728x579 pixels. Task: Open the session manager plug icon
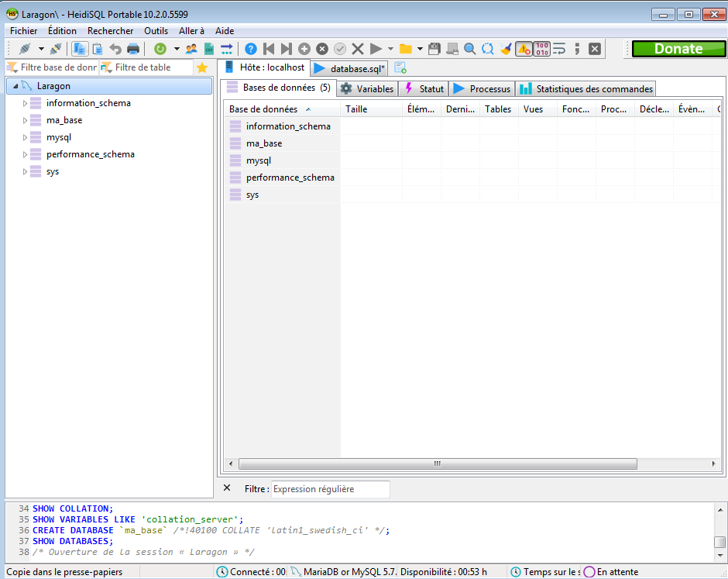[25, 49]
